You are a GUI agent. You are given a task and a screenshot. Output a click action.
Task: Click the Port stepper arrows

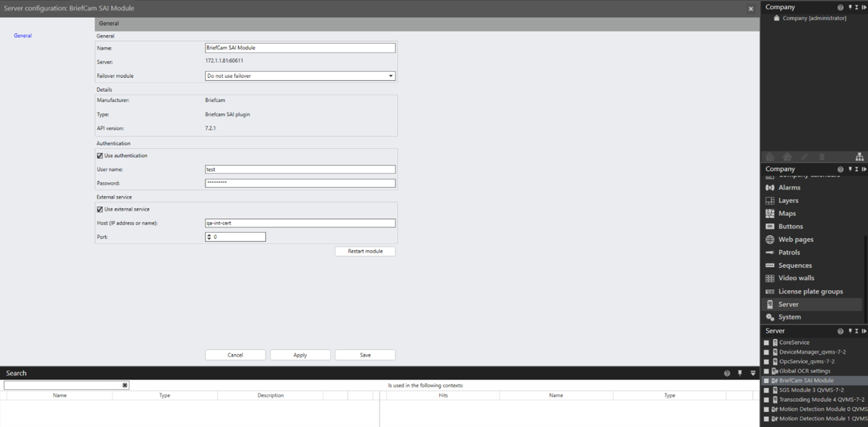coord(209,237)
